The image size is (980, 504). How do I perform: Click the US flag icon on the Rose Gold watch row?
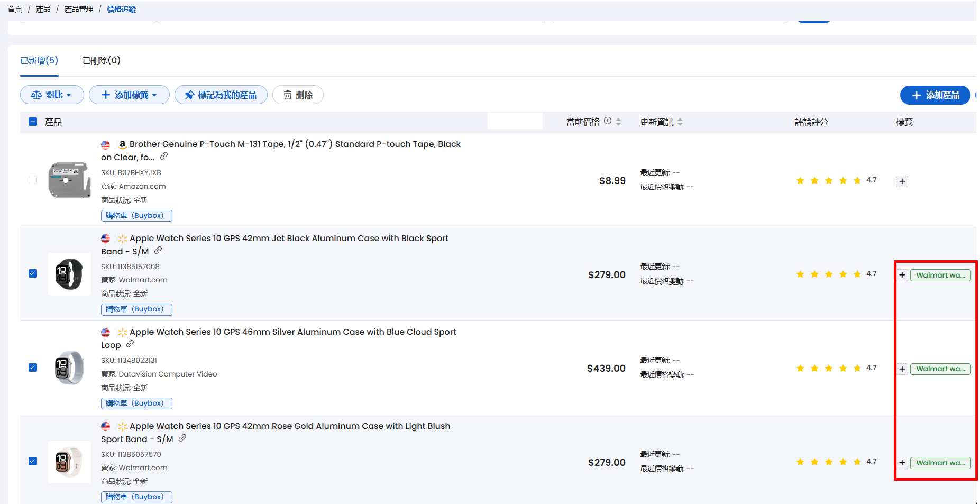[x=106, y=426]
